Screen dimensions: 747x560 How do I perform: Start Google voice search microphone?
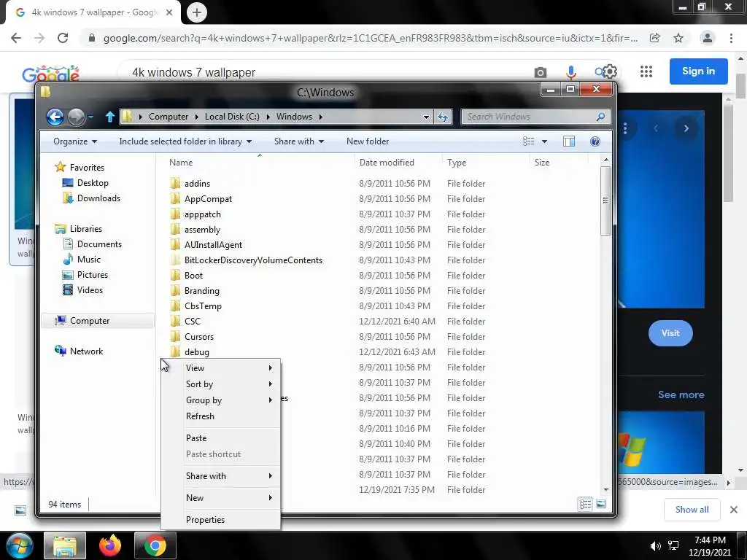tap(570, 72)
